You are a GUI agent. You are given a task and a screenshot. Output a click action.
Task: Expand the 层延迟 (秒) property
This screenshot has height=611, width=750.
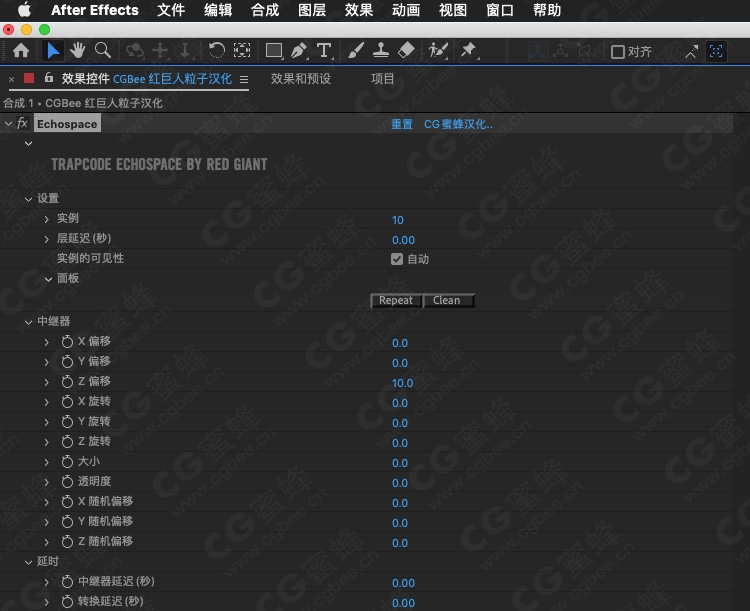[46, 239]
